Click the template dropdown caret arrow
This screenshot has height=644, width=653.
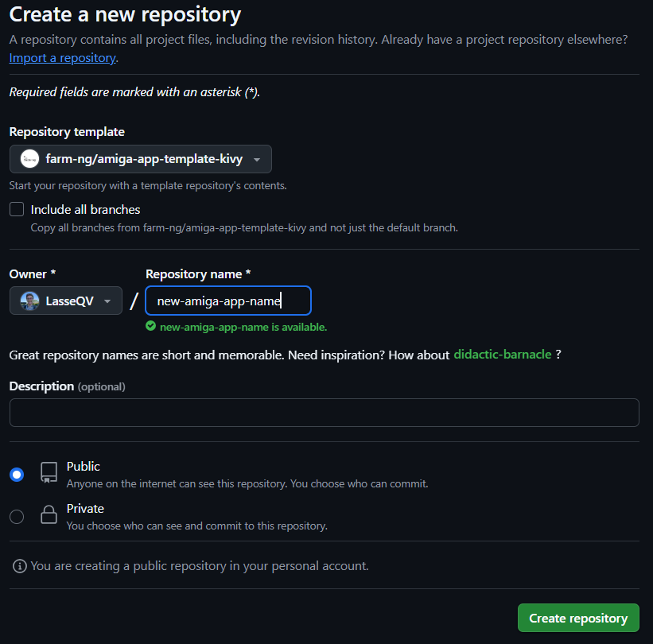[x=257, y=160]
